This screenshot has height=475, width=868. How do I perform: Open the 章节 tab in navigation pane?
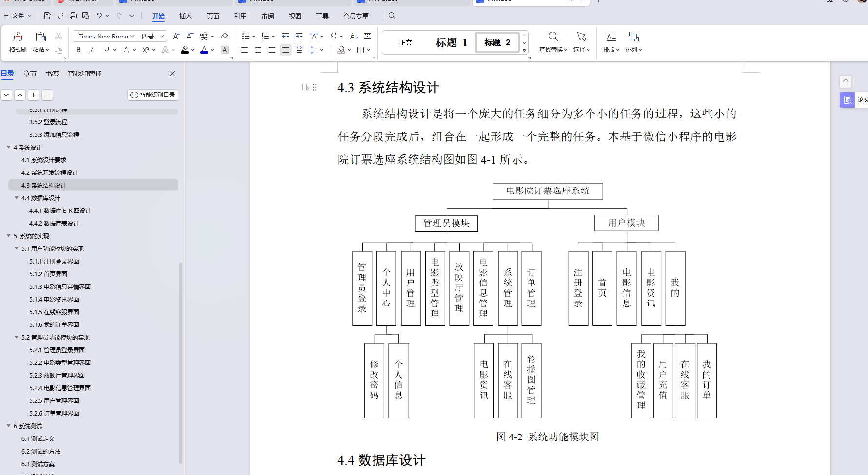click(x=30, y=74)
